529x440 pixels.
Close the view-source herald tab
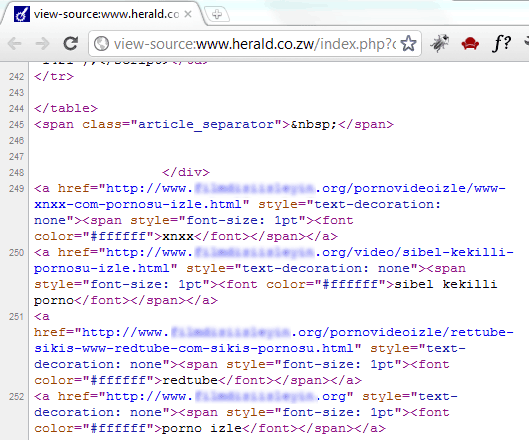[188, 14]
